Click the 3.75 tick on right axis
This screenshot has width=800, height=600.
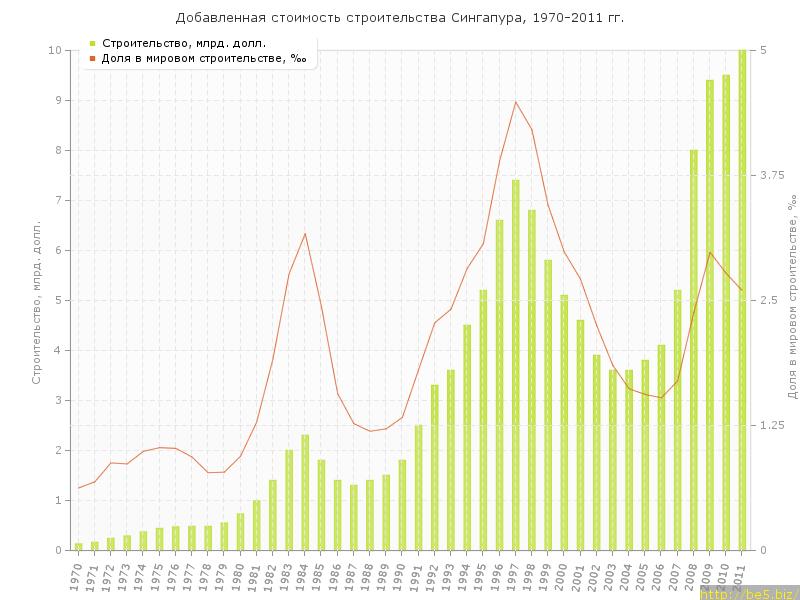click(771, 175)
